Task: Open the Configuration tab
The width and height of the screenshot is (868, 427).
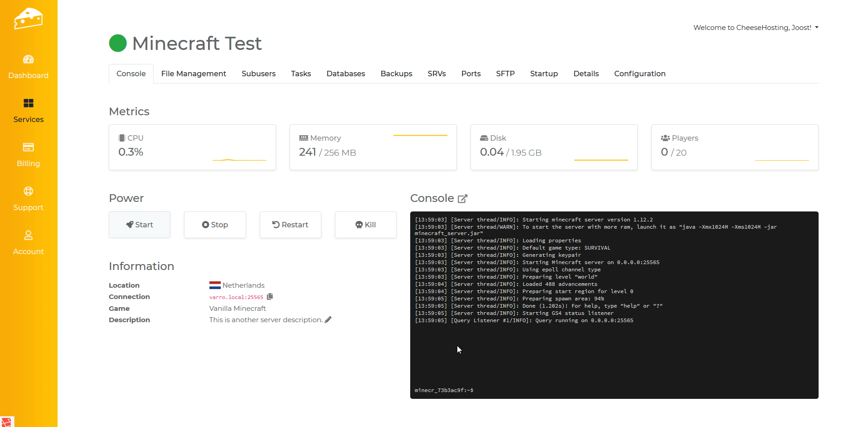Action: click(x=640, y=74)
